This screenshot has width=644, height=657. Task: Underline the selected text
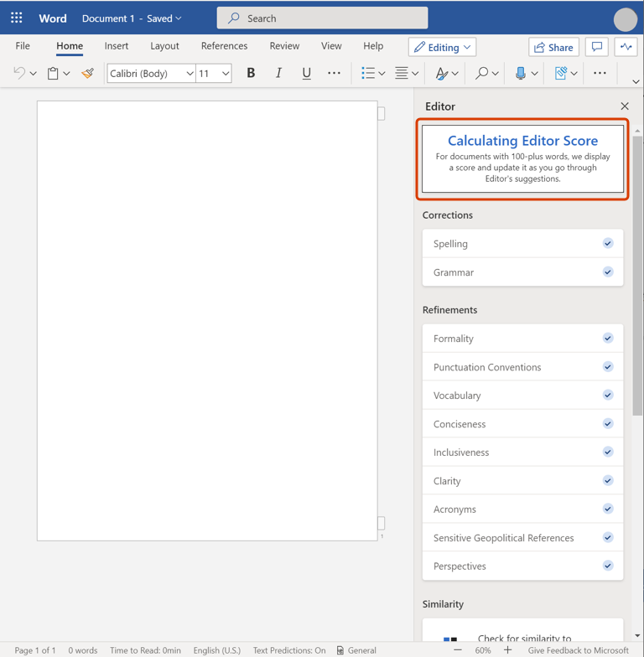[306, 74]
